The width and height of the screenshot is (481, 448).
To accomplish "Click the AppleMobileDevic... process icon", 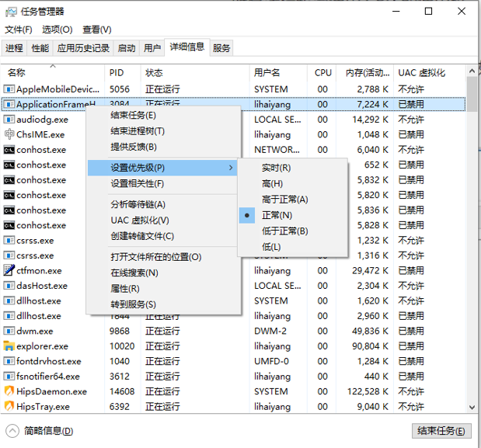I will tap(9, 89).
